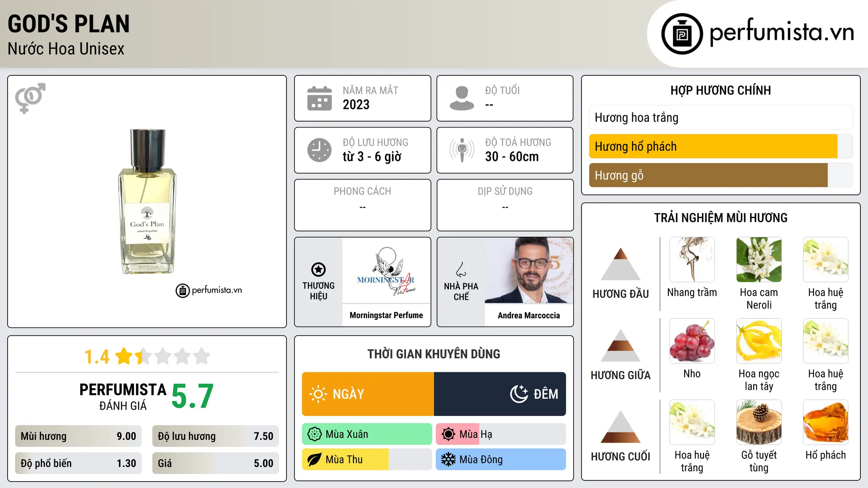Screen dimensions: 868x488
Task: Click the perfumista.vn site name in header
Action: tap(782, 32)
